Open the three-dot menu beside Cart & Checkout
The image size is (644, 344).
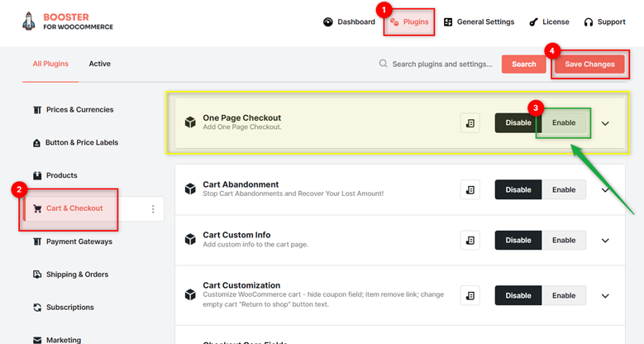coord(153,209)
